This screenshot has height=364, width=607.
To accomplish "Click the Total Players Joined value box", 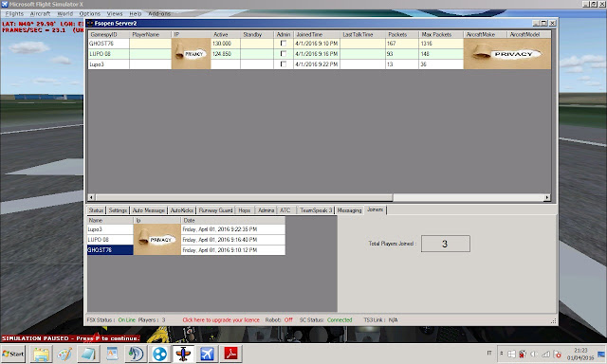I will pos(446,244).
